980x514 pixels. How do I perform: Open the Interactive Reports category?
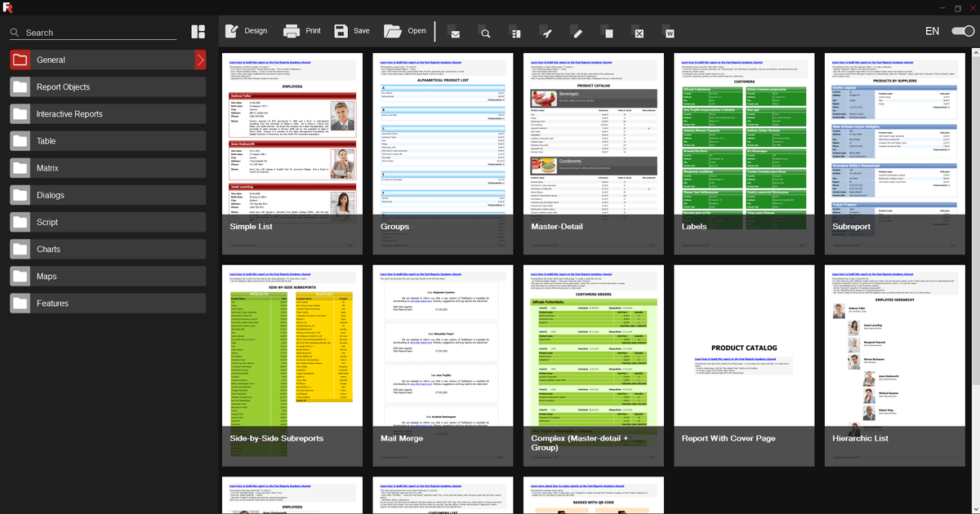click(108, 114)
